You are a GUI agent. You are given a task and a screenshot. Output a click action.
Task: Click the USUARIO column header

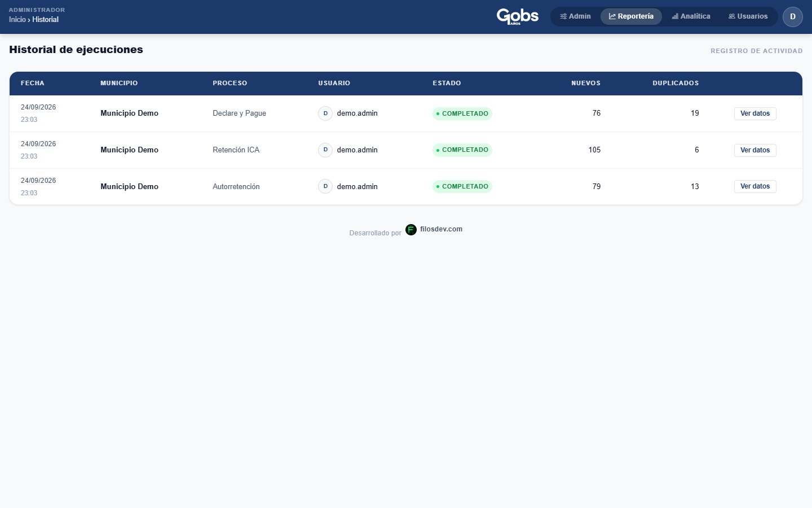click(x=334, y=83)
